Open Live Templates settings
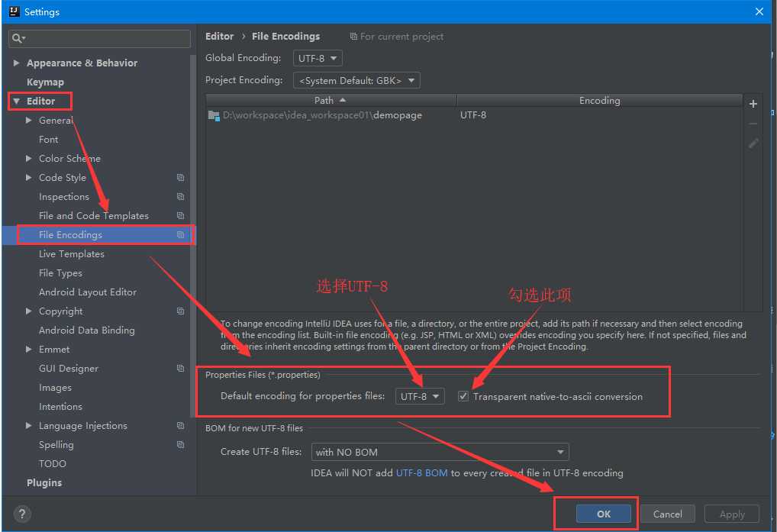Image resolution: width=777 pixels, height=532 pixels. [72, 253]
